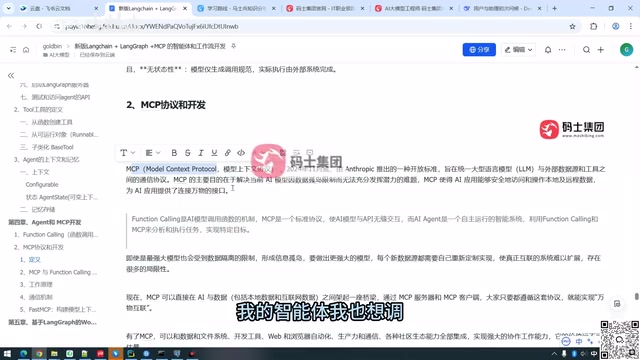This screenshot has height=360, width=640.
Task: Collapse the outline sidebar with double chevron
Action: [11, 76]
